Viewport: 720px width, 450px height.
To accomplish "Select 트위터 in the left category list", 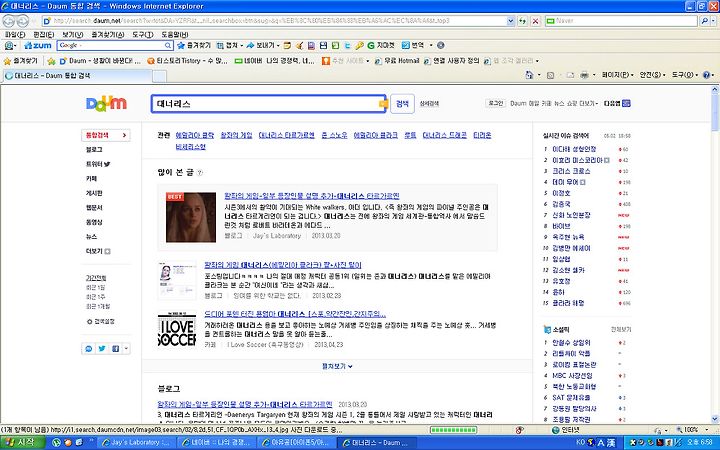I will (x=98, y=164).
